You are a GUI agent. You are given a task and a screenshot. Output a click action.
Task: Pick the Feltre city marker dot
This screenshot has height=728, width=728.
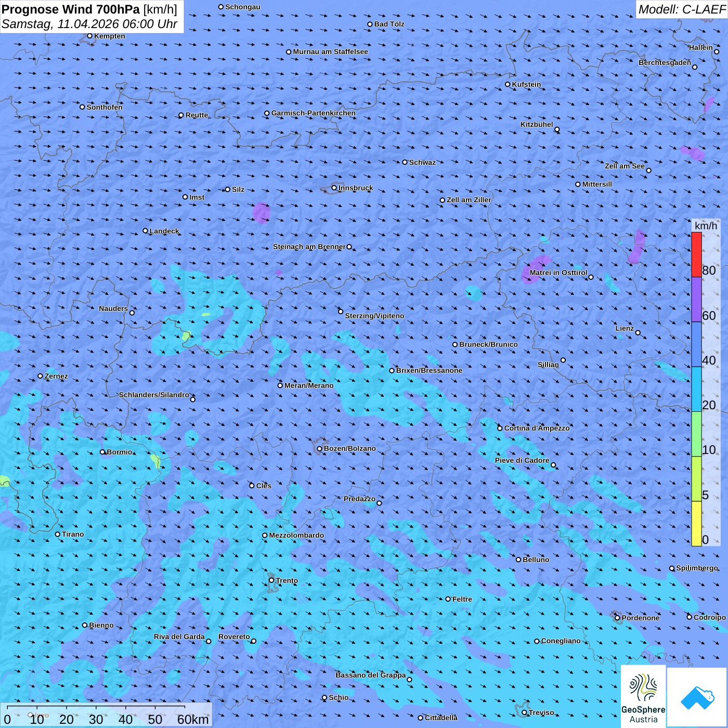(x=448, y=599)
